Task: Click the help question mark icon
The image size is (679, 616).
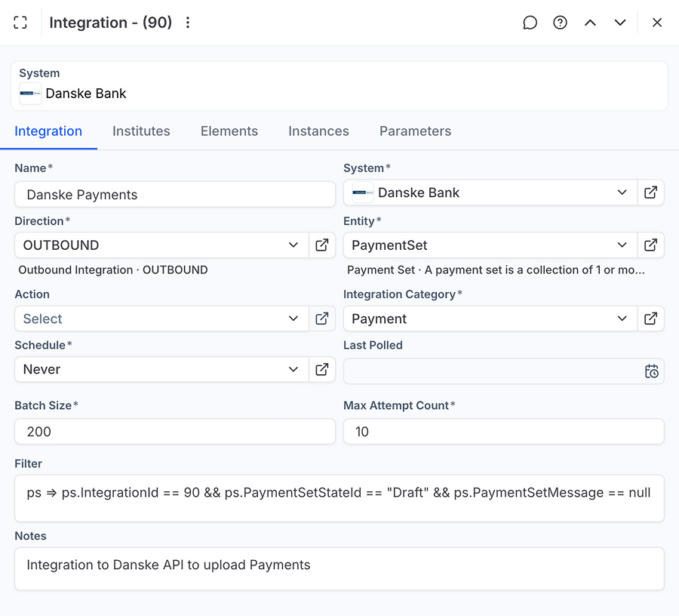Action: point(560,23)
